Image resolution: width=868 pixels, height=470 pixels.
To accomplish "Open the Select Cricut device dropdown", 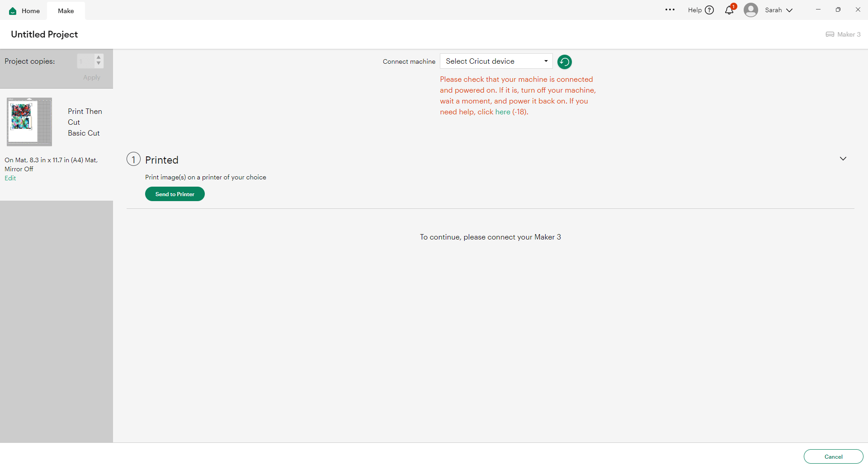I will tap(496, 61).
